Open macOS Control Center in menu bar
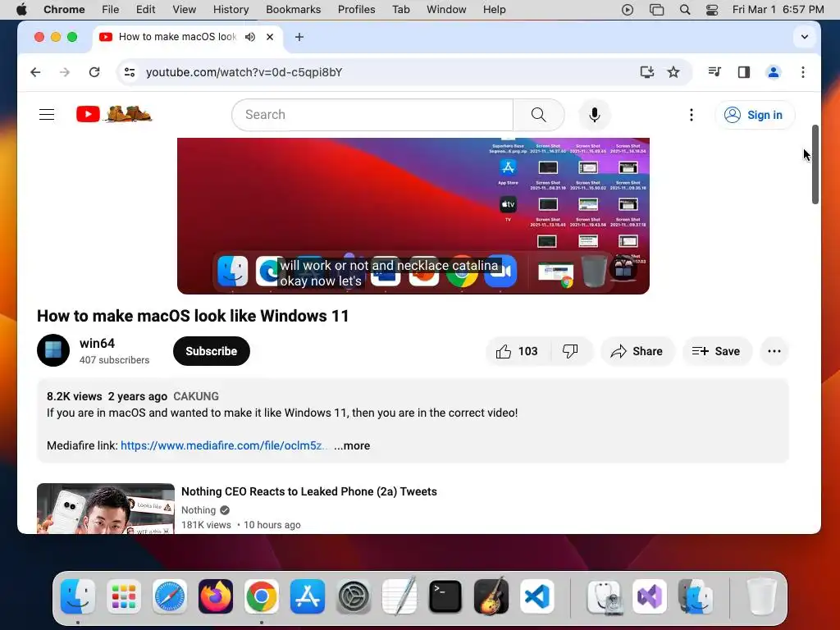The image size is (840, 630). (712, 10)
